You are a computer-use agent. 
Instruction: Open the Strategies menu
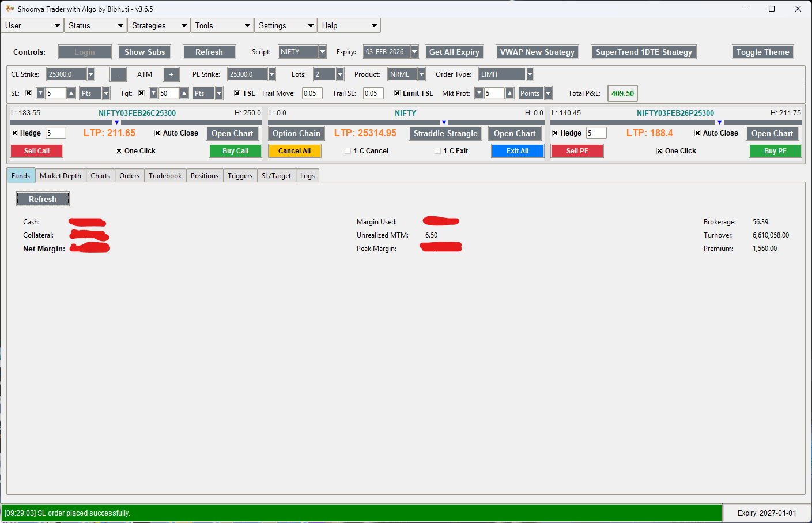click(x=158, y=25)
